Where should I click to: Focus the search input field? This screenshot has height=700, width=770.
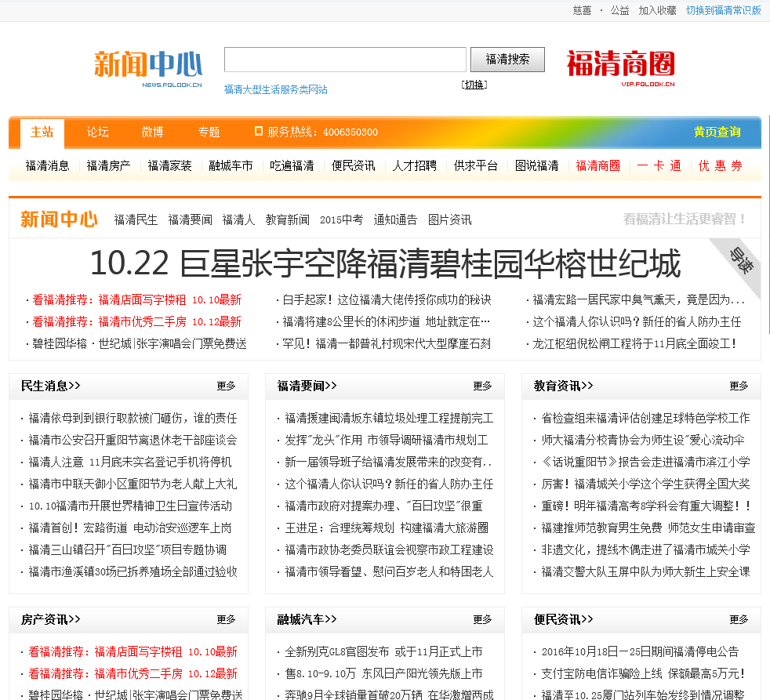[345, 60]
